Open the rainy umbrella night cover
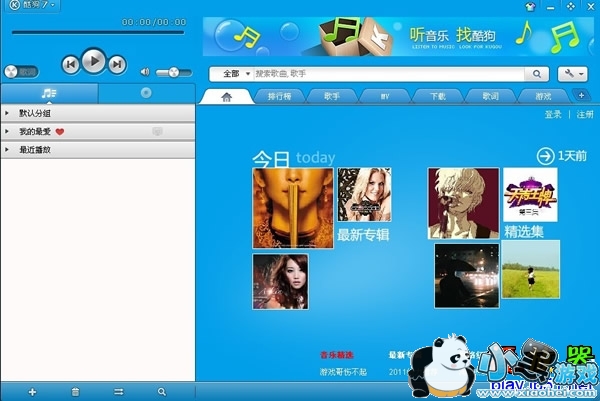The image size is (600, 401). (x=467, y=276)
